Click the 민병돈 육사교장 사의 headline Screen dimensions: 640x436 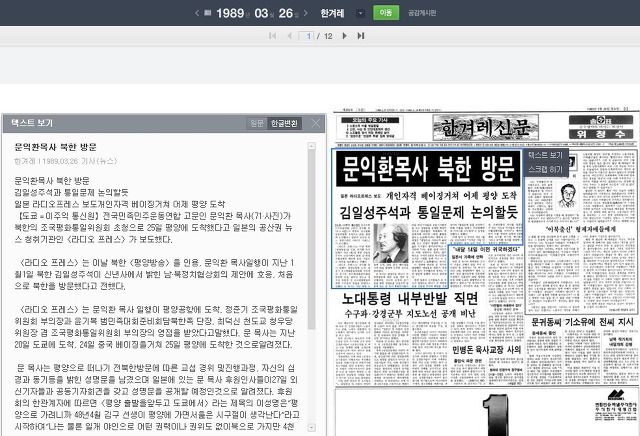pos(487,349)
